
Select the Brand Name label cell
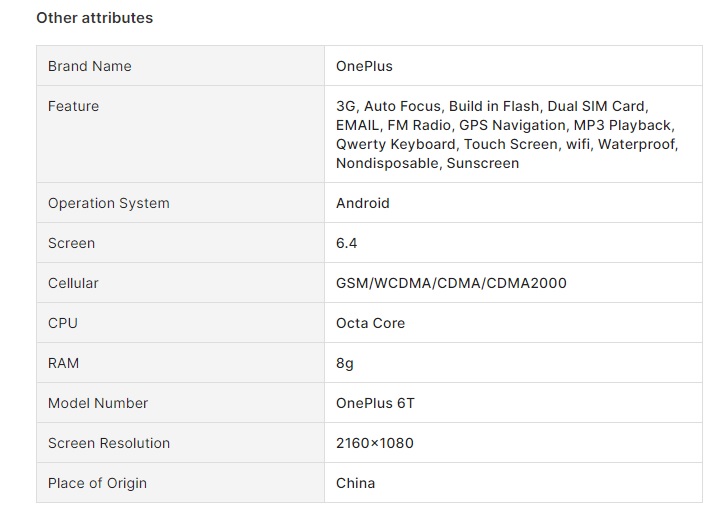click(181, 66)
